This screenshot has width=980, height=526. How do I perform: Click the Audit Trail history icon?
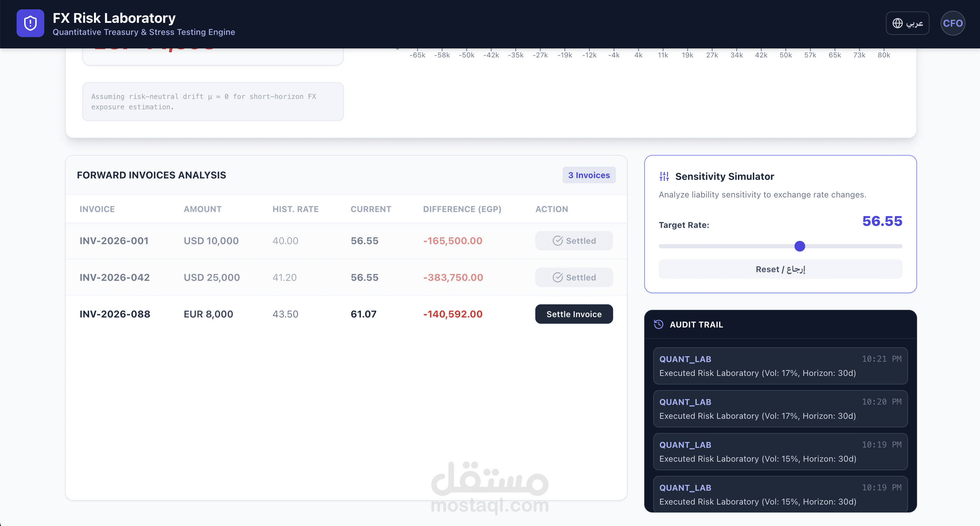[658, 324]
